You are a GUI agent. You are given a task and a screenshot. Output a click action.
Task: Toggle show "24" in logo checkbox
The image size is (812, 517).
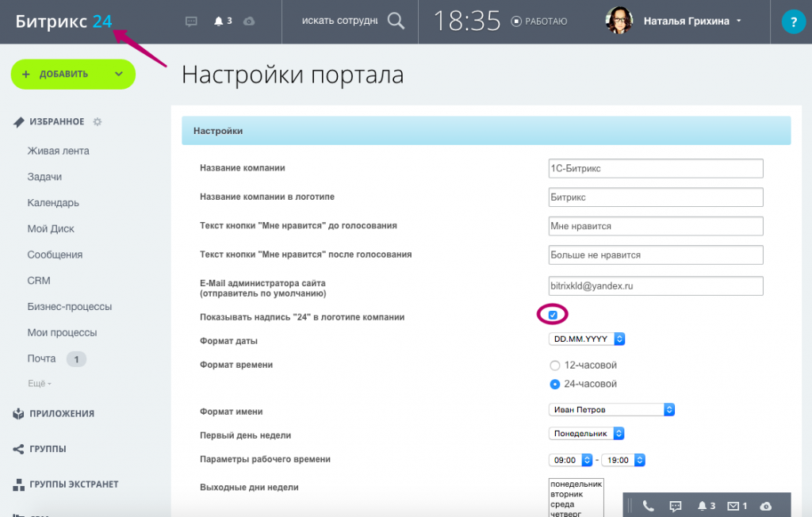coord(553,315)
